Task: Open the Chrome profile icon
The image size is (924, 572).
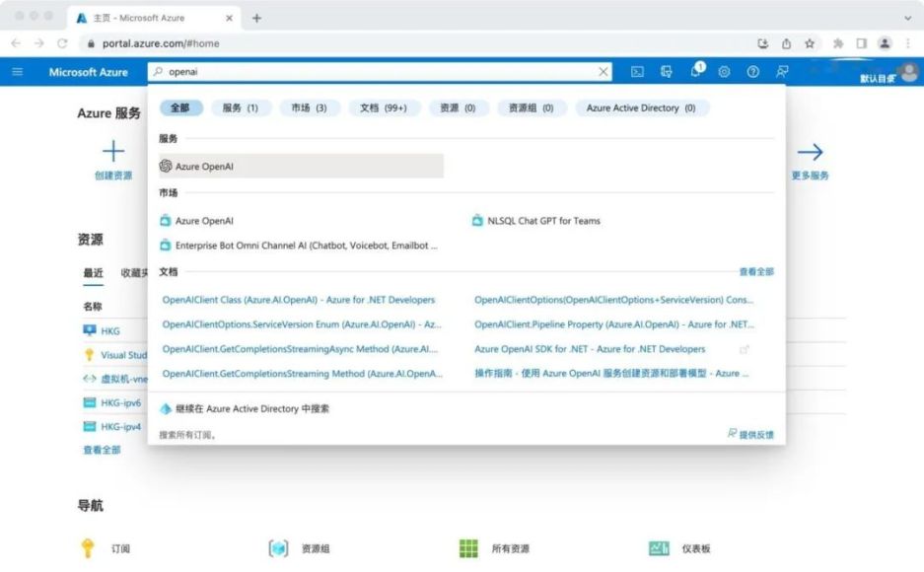Action: pos(885,43)
